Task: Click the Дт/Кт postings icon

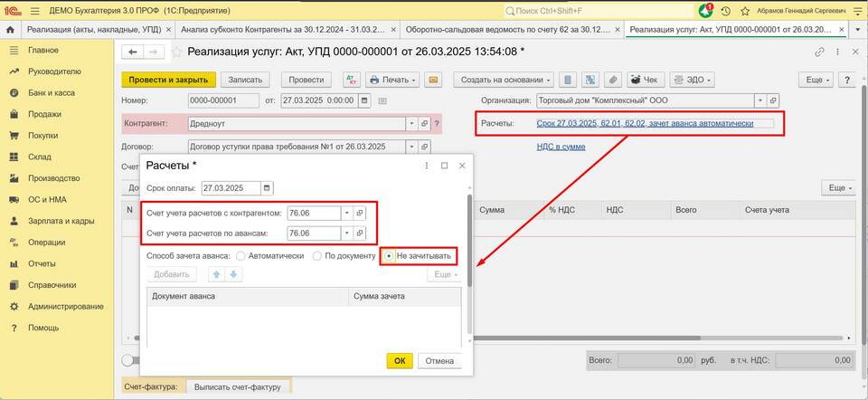Action: pos(351,80)
